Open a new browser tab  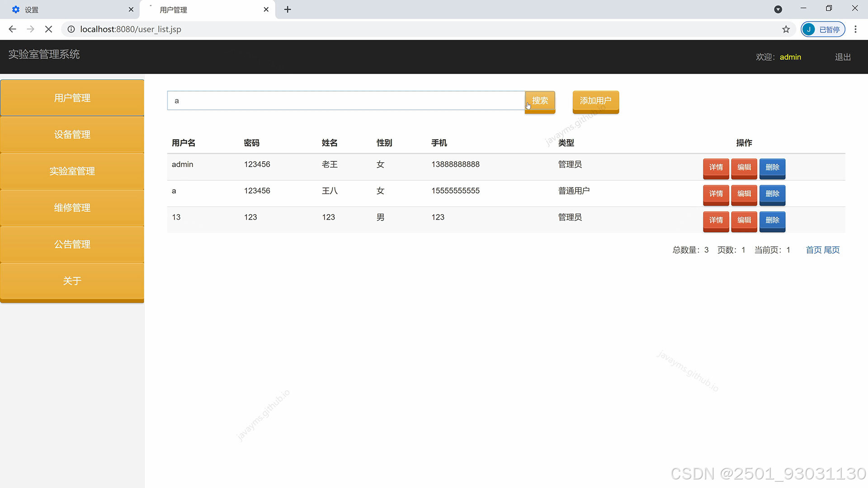(x=288, y=9)
